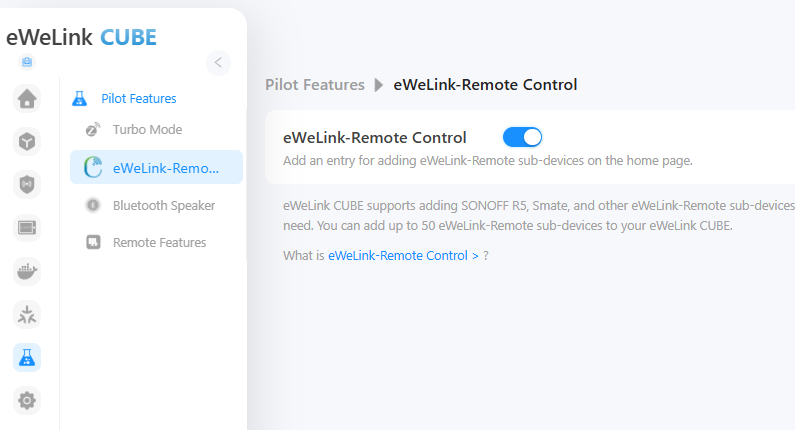Disable the eWeLink-Remote Control toggle

pos(522,138)
